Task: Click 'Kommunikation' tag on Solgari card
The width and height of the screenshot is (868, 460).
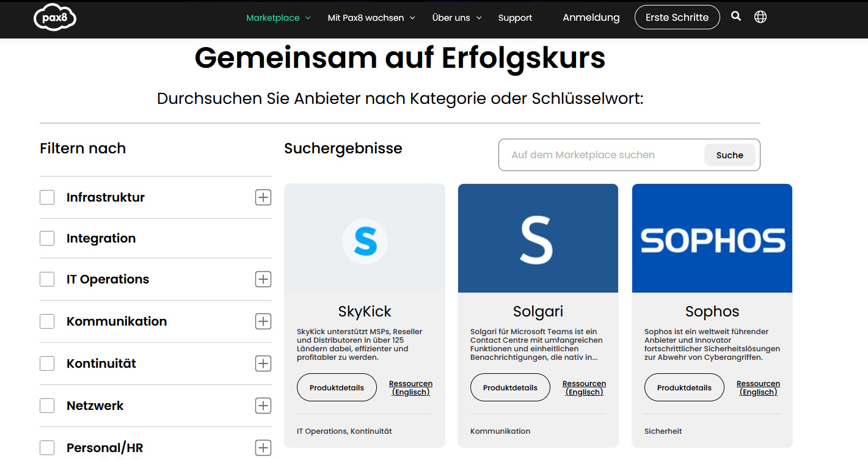Action: [500, 431]
